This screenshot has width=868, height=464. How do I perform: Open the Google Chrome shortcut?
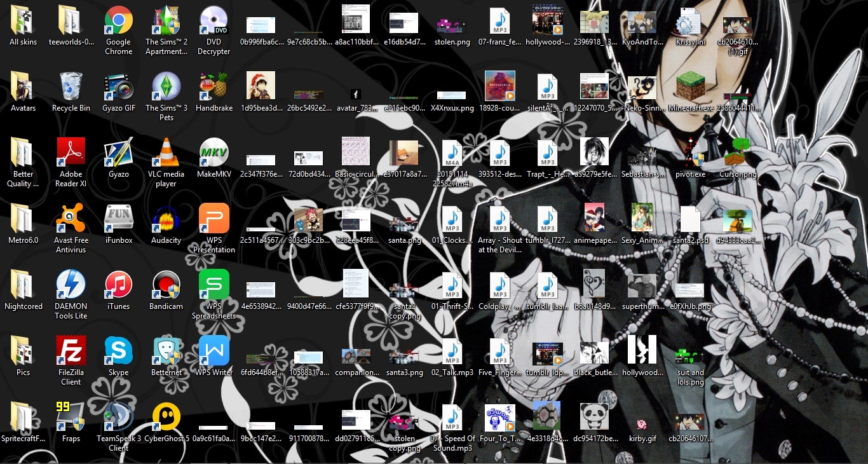[x=119, y=21]
